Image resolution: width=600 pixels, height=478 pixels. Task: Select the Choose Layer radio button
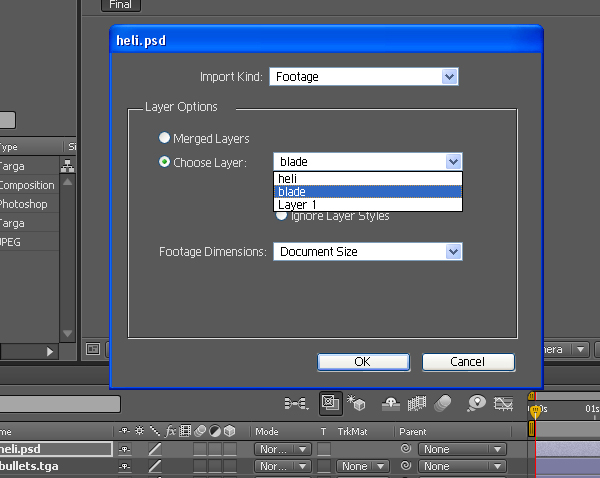pos(164,162)
